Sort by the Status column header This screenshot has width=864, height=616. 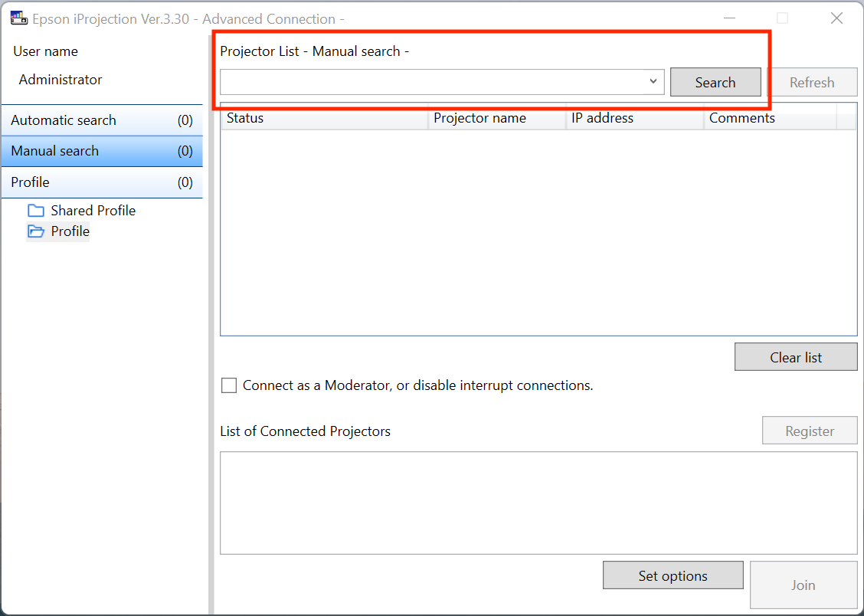(325, 118)
